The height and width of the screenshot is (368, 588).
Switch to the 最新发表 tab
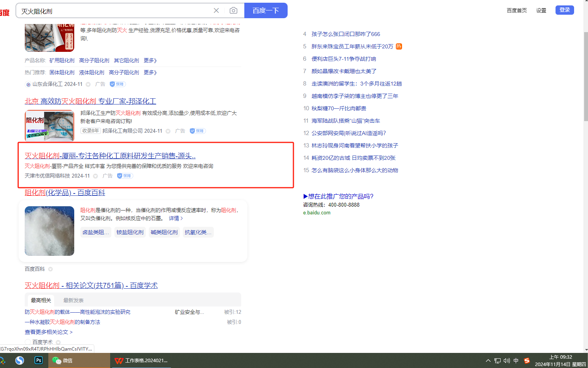point(73,300)
